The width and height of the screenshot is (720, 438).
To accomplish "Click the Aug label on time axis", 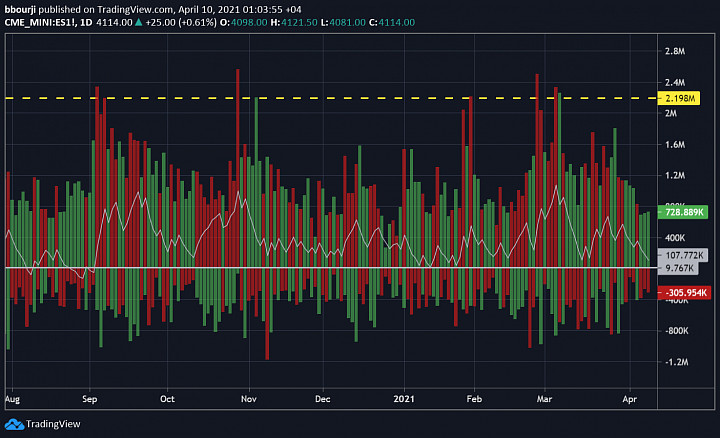I will (12, 399).
